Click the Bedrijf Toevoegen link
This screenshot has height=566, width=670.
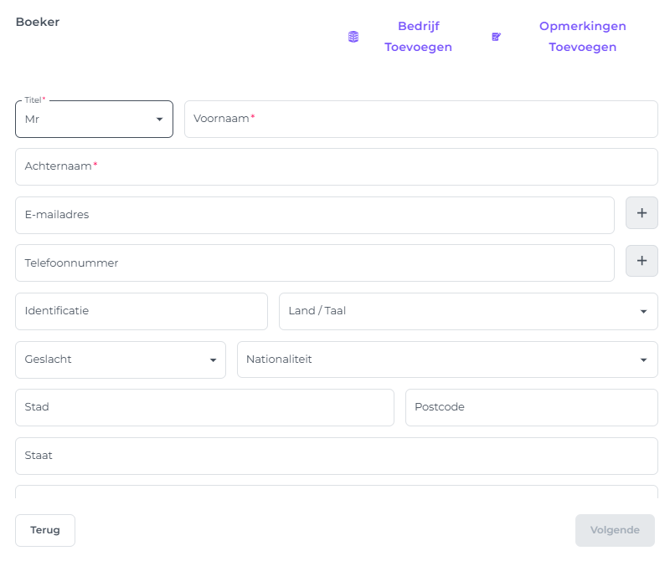(418, 37)
